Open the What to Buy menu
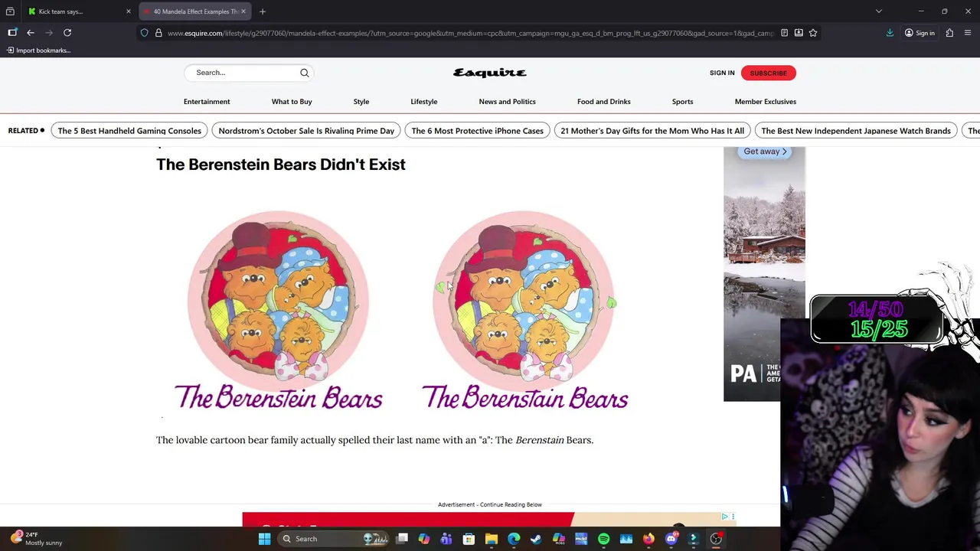Viewport: 980px width, 551px height. (x=292, y=102)
